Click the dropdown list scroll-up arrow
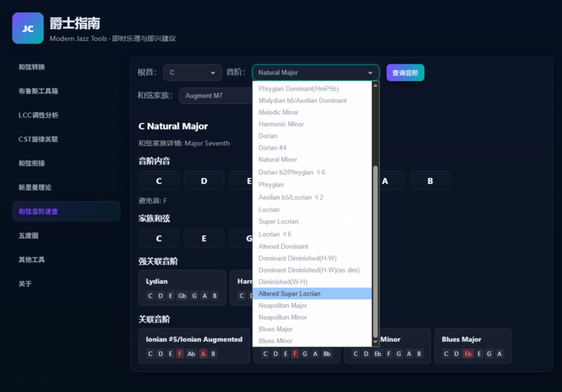The image size is (562, 392). [x=375, y=86]
